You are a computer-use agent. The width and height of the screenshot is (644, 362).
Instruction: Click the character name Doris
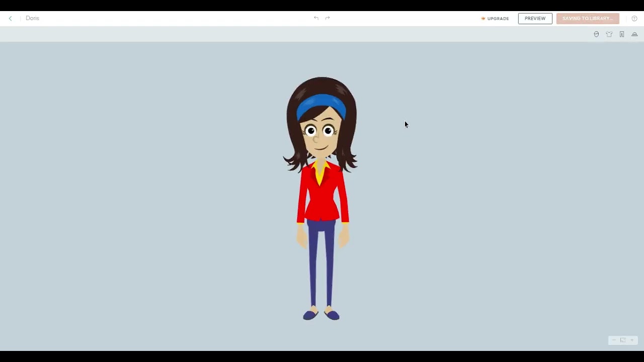[x=32, y=18]
